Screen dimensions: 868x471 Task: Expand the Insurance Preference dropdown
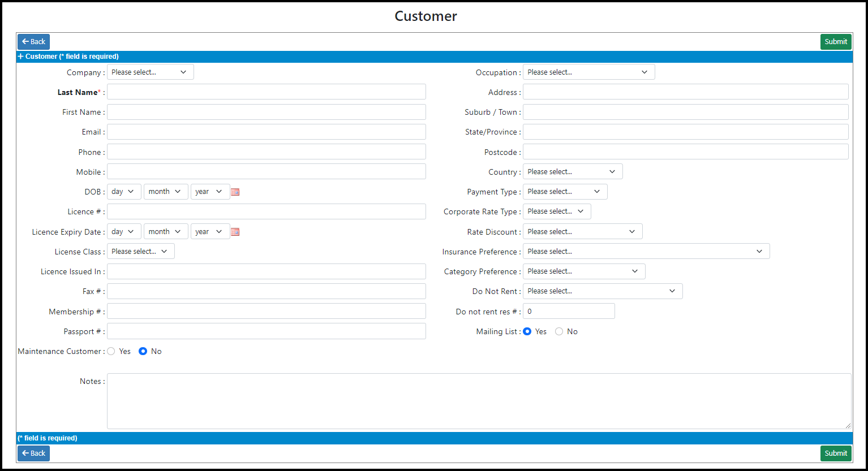coord(646,251)
